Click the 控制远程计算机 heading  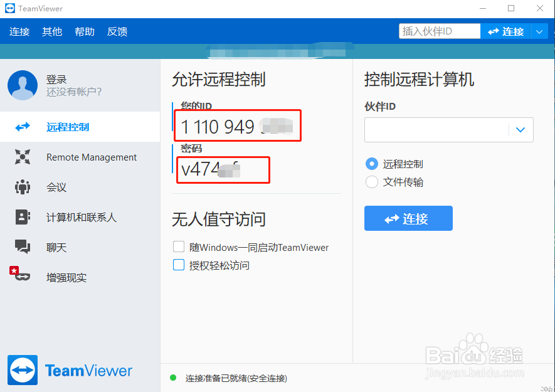pyautogui.click(x=420, y=79)
